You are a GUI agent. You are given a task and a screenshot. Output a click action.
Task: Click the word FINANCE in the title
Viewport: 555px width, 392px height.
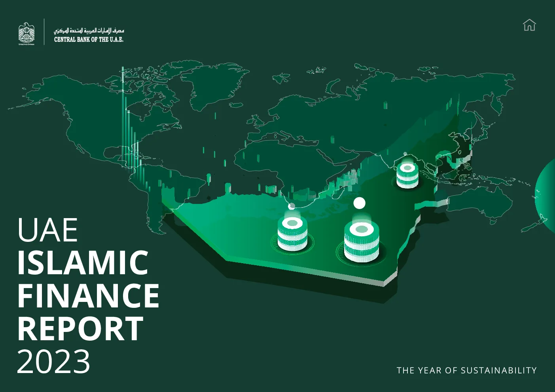point(88,296)
